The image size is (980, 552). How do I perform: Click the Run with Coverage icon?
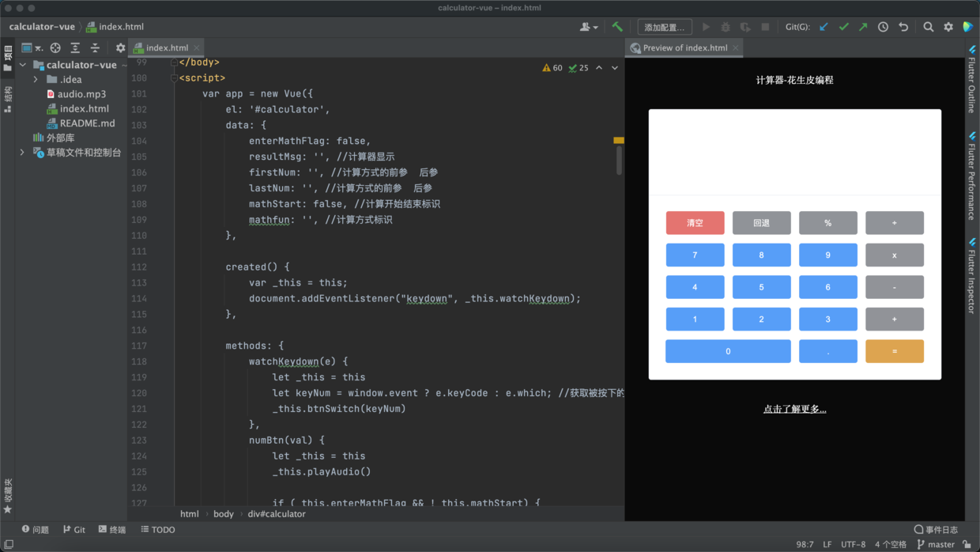click(745, 27)
